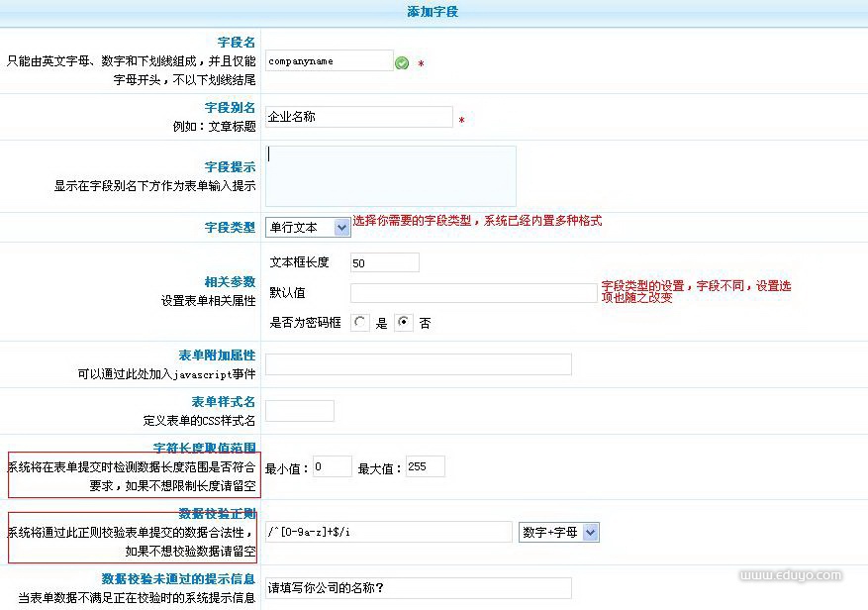The image size is (868, 610).
Task: Click the 添加字段 header title
Action: [433, 12]
